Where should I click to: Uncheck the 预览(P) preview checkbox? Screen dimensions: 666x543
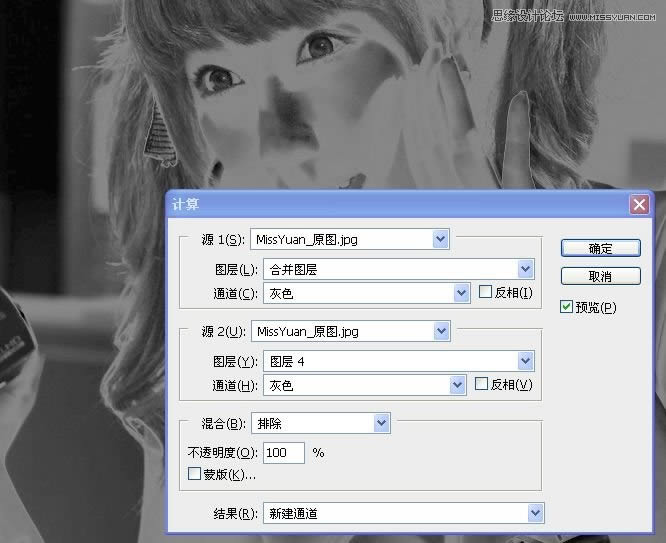567,307
